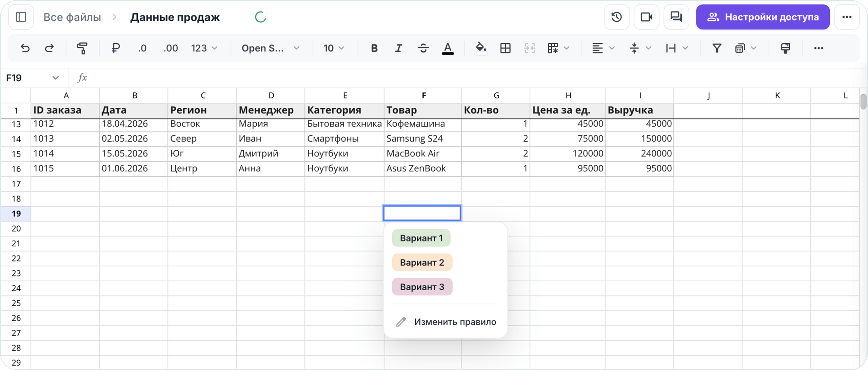Viewport: 868px width, 370px height.
Task: Open the version history
Action: click(617, 17)
